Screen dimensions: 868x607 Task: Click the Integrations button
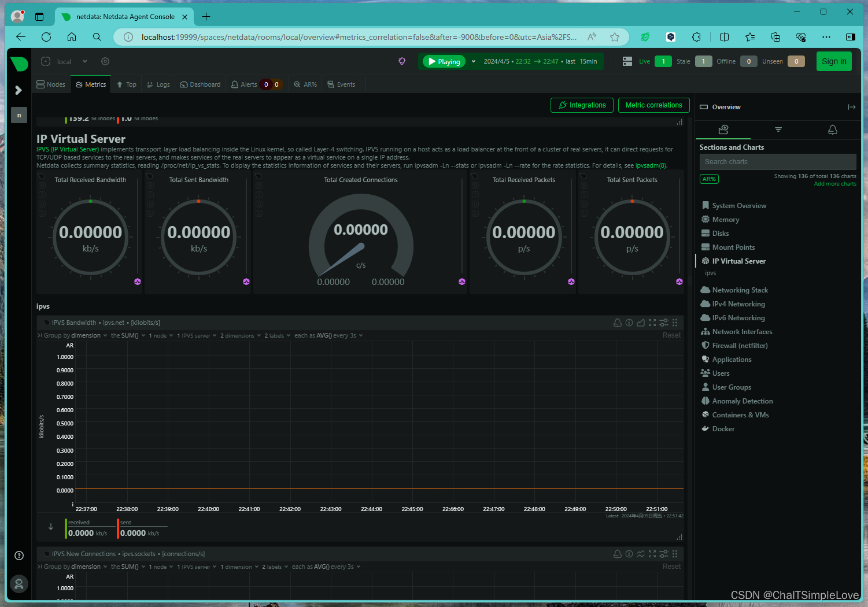coord(582,105)
